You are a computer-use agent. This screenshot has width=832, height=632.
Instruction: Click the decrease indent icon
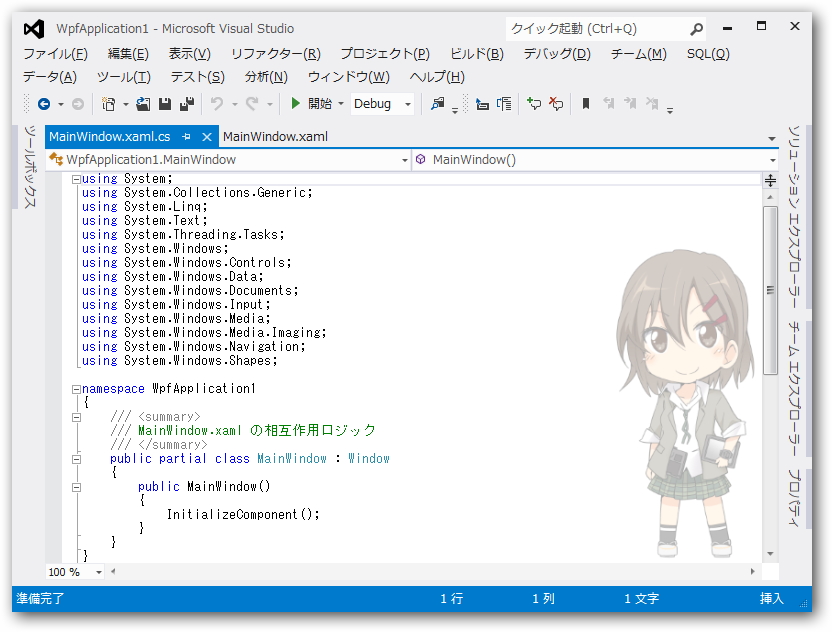[x=482, y=104]
